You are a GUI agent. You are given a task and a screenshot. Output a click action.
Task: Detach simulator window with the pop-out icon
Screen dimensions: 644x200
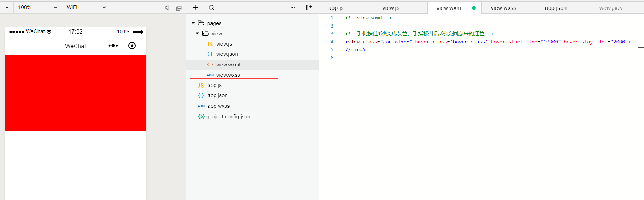coord(179,8)
